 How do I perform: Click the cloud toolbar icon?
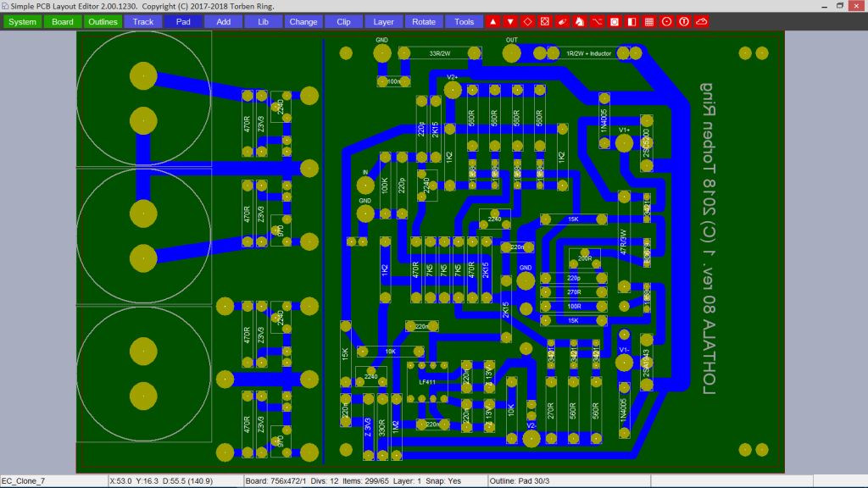(701, 21)
